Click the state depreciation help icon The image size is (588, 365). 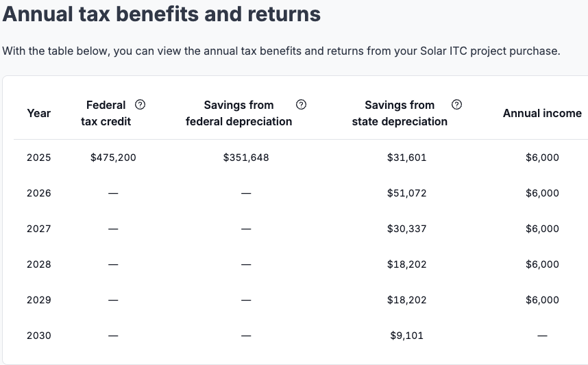click(x=457, y=105)
